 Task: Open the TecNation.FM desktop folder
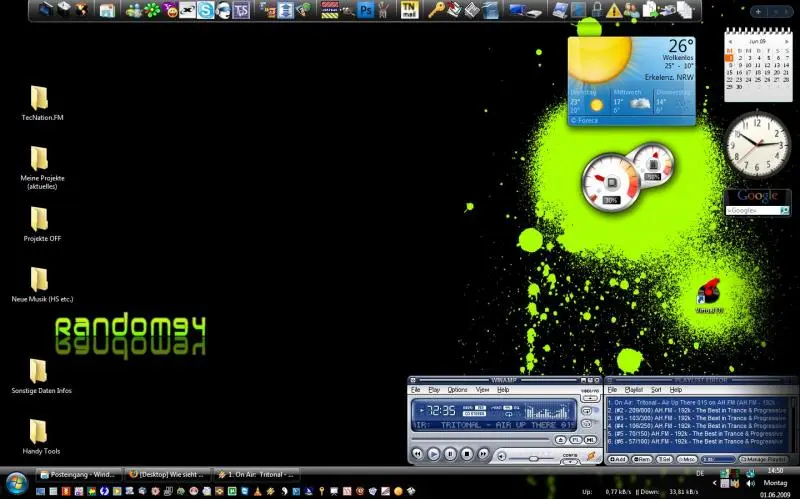(x=39, y=98)
